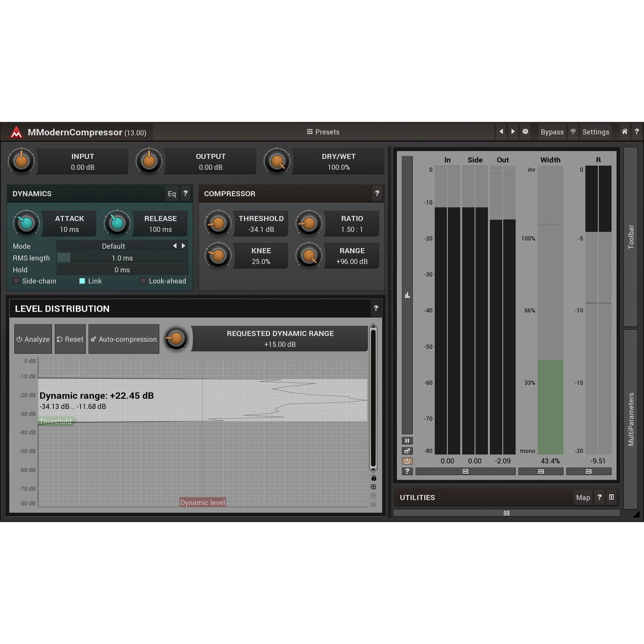644x644 pixels.
Task: Enable the Look-ahead checkbox
Action: tap(143, 281)
